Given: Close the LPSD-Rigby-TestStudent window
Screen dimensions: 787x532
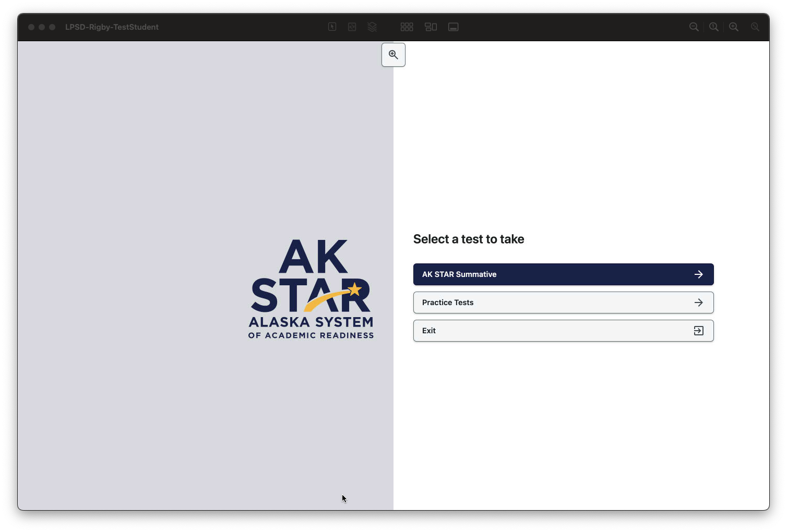Looking at the screenshot, I should pyautogui.click(x=31, y=27).
